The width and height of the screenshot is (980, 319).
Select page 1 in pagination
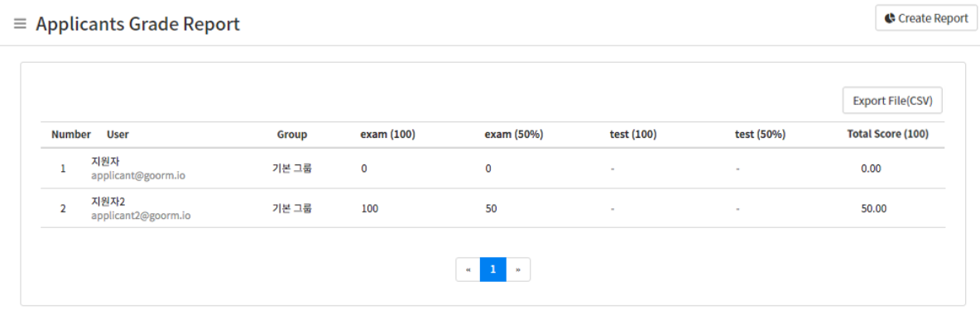click(x=493, y=269)
